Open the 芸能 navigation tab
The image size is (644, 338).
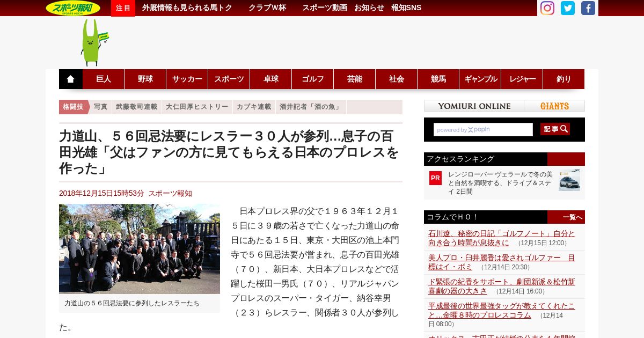(x=355, y=79)
